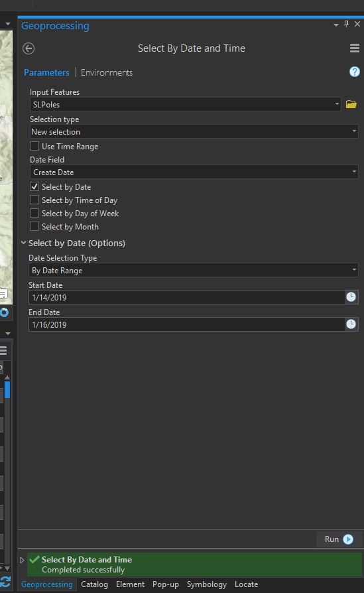Run the Select By Date and Time tool
This screenshot has width=364, height=593.
tap(339, 539)
